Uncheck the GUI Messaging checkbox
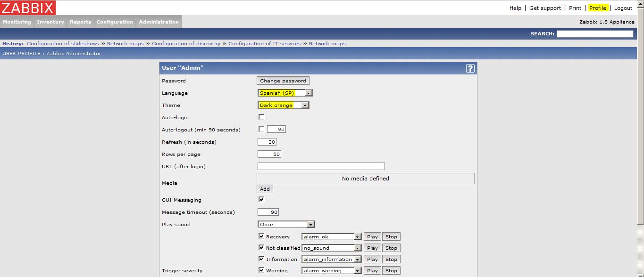Screen dimensions: 644x277 pos(261,200)
